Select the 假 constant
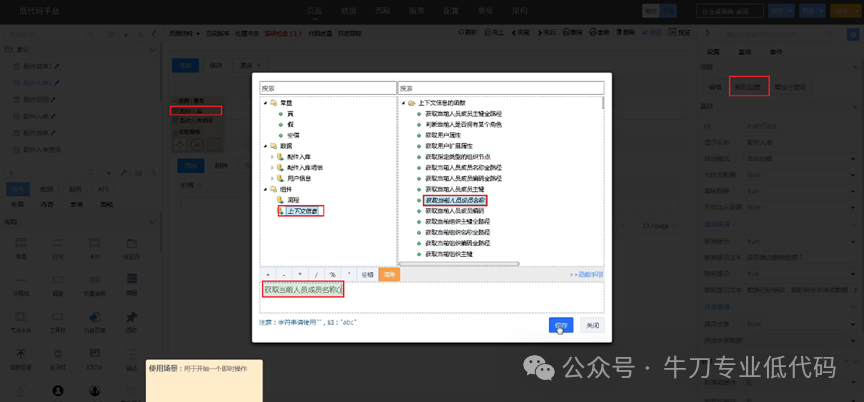This screenshot has height=402, width=864. 290,124
